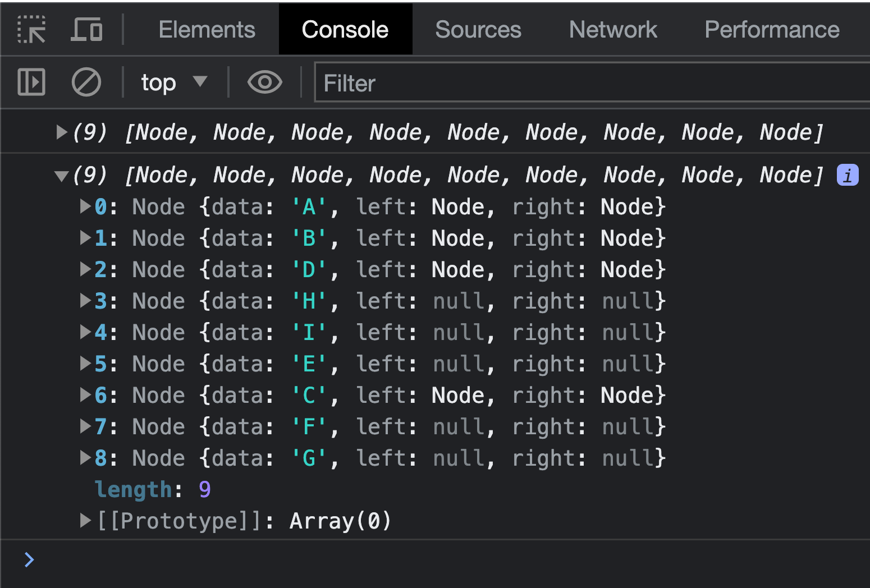Focus the Filter input field
Image resolution: width=870 pixels, height=588 pixels.
tap(593, 82)
